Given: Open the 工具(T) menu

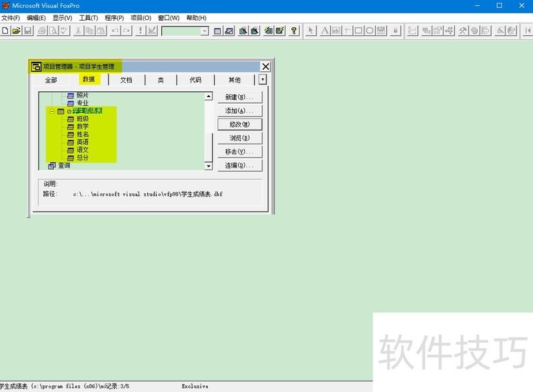Looking at the screenshot, I should (x=89, y=18).
